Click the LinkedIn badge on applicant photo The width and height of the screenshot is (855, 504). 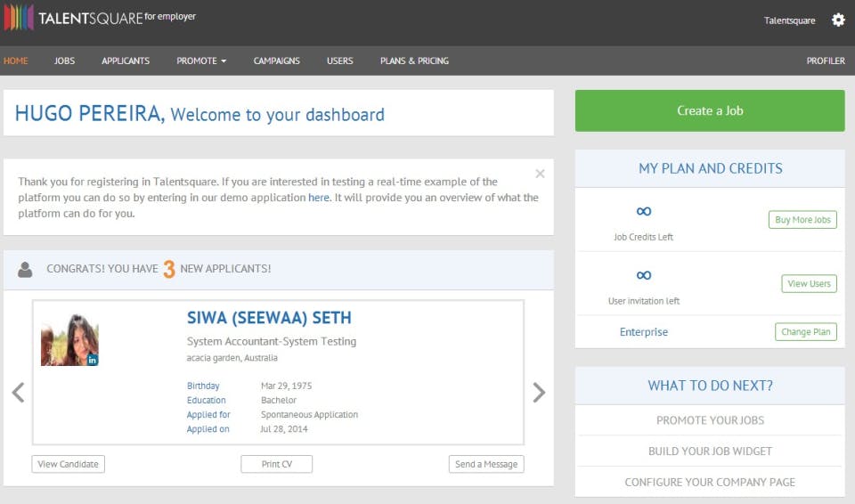point(92,359)
